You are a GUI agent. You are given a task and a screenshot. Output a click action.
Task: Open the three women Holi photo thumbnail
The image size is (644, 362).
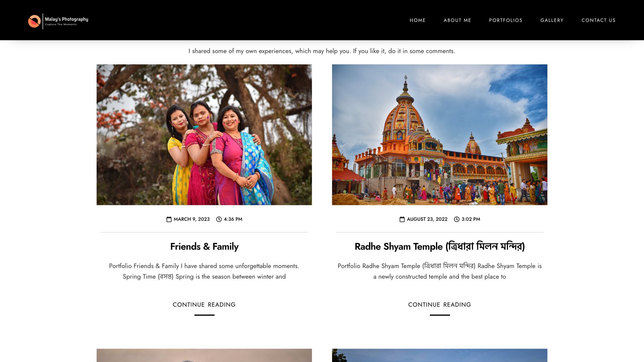click(204, 135)
